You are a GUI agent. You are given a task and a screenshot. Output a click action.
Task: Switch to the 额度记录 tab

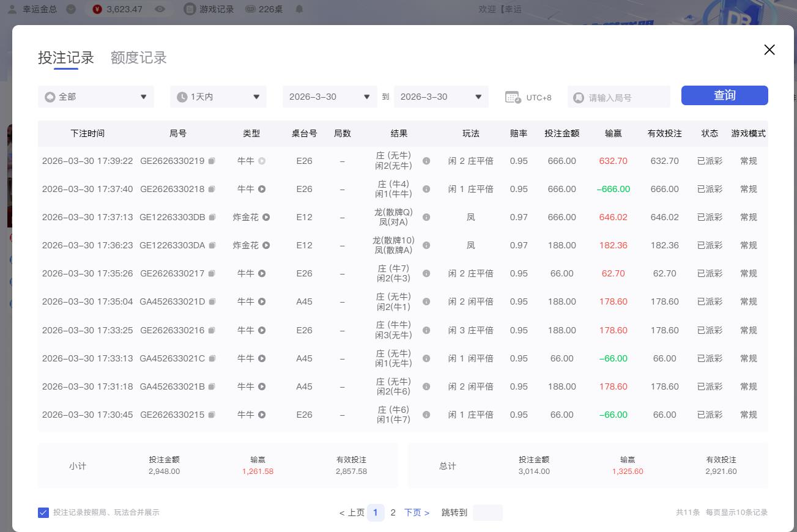138,57
